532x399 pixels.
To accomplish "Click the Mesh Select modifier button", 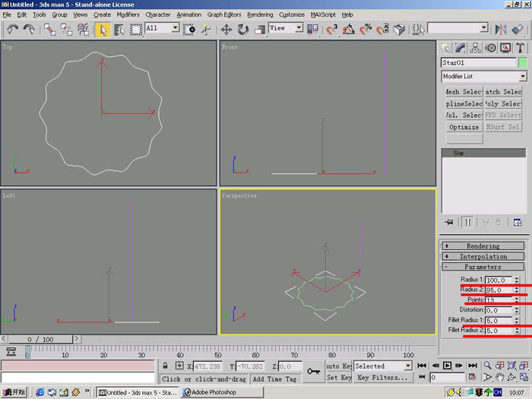I will coord(464,92).
